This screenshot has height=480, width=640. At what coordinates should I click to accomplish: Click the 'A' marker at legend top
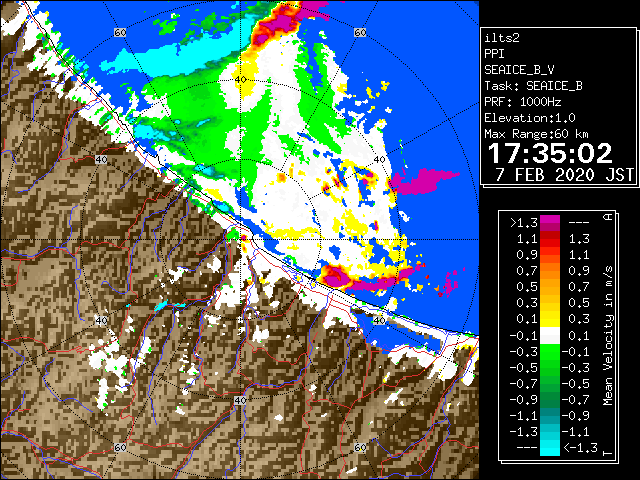(608, 216)
